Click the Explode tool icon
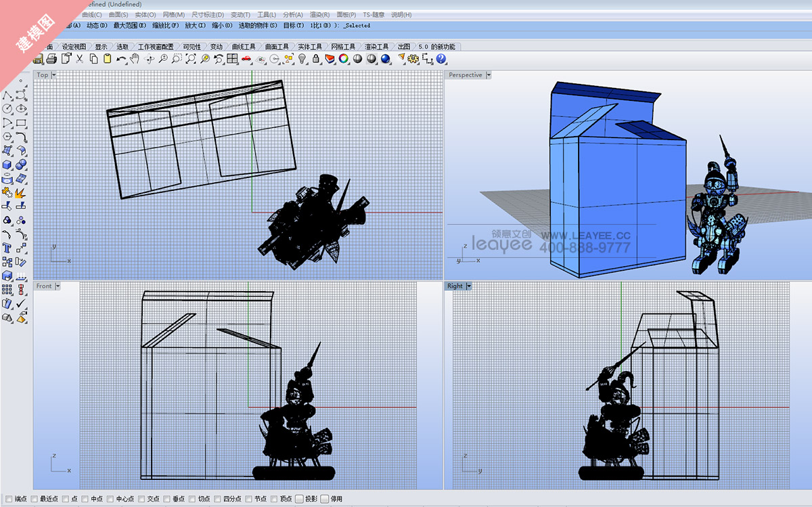The image size is (812, 507). click(x=21, y=193)
